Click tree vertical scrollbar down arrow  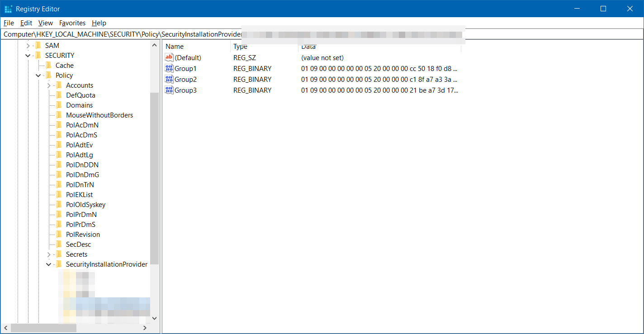(x=155, y=318)
